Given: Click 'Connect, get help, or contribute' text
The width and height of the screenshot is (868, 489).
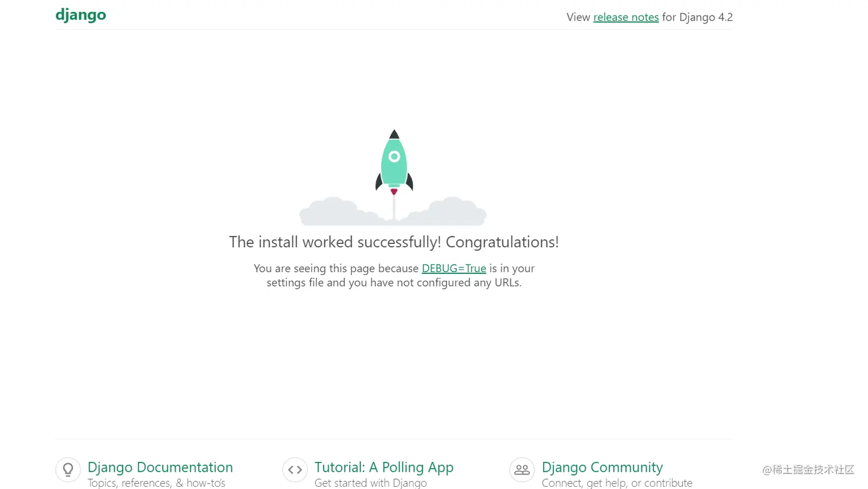Looking at the screenshot, I should (x=617, y=483).
